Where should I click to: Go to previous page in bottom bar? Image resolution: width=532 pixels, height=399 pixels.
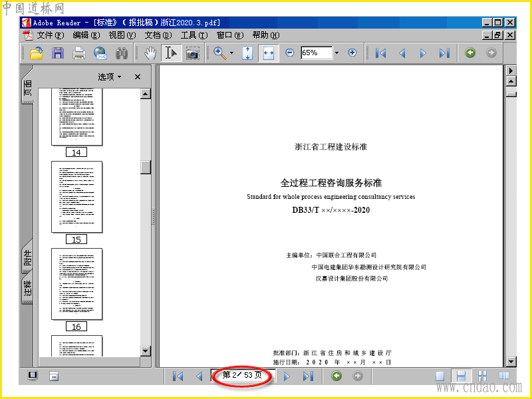coord(199,376)
